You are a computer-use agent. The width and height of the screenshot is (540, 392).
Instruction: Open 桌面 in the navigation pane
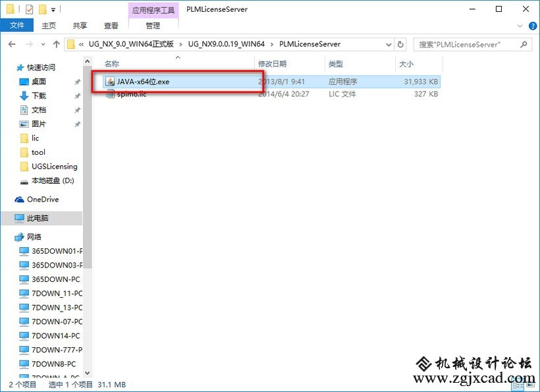(x=39, y=82)
